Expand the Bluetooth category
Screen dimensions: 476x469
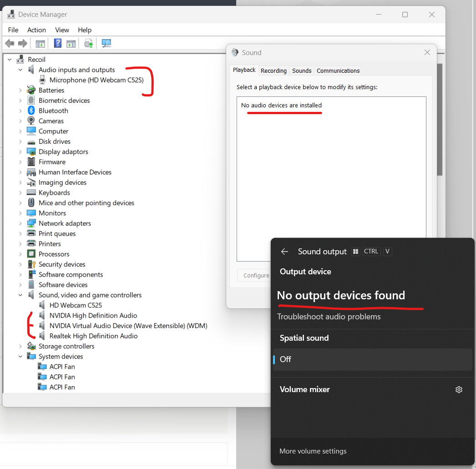20,111
